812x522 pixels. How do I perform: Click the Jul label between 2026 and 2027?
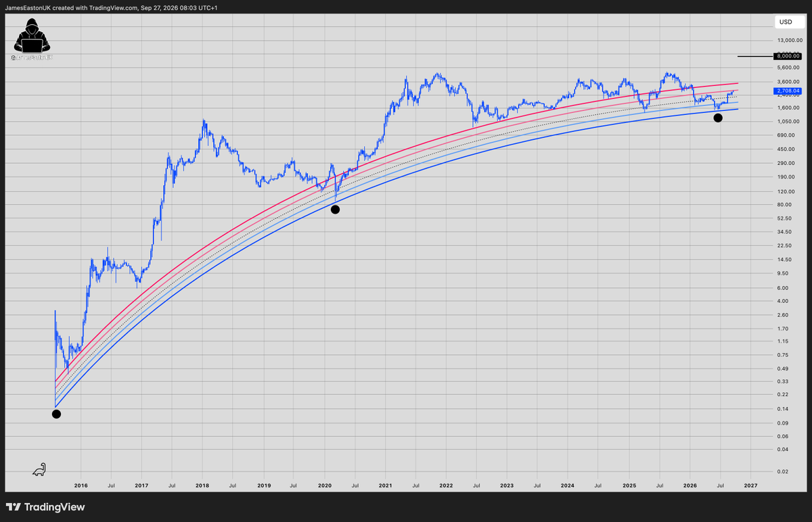click(x=720, y=485)
